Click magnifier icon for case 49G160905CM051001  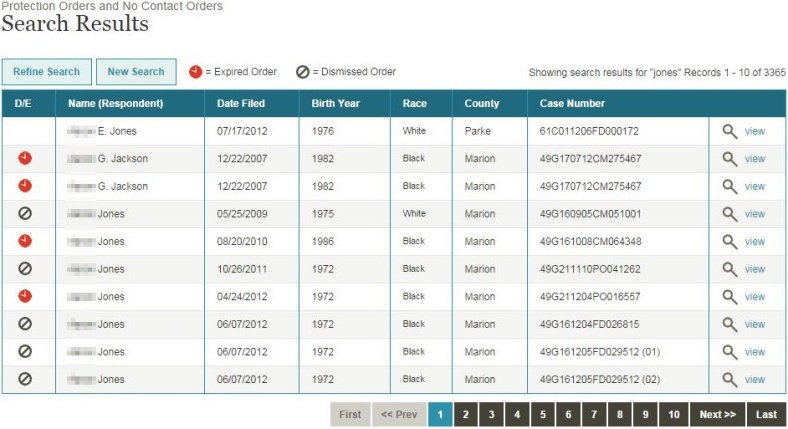(730, 214)
